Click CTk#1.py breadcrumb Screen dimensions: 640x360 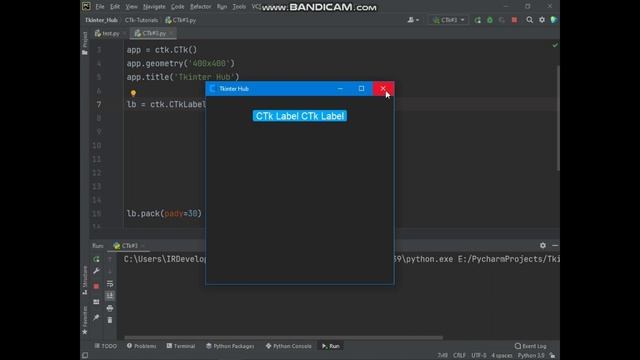180,20
